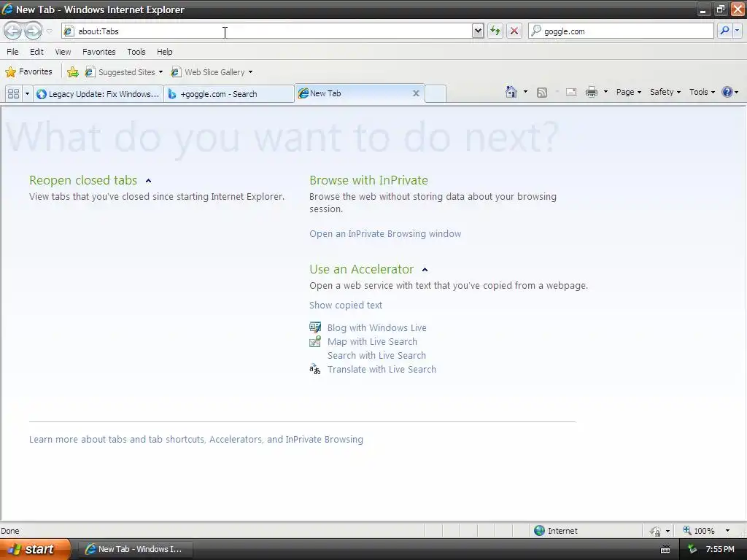747x560 pixels.
Task: Click the blue Help question icon
Action: 727,92
